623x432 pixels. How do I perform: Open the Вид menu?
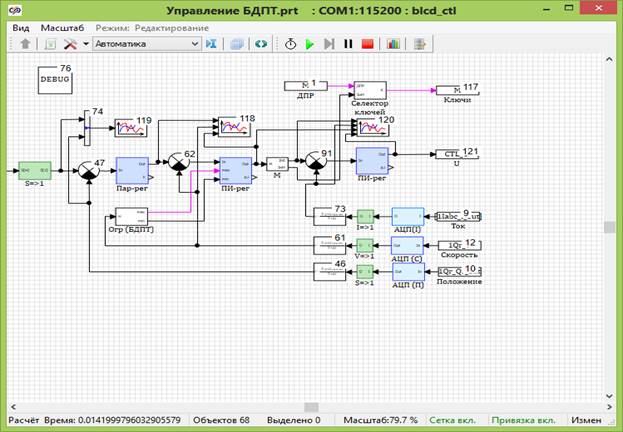[21, 29]
